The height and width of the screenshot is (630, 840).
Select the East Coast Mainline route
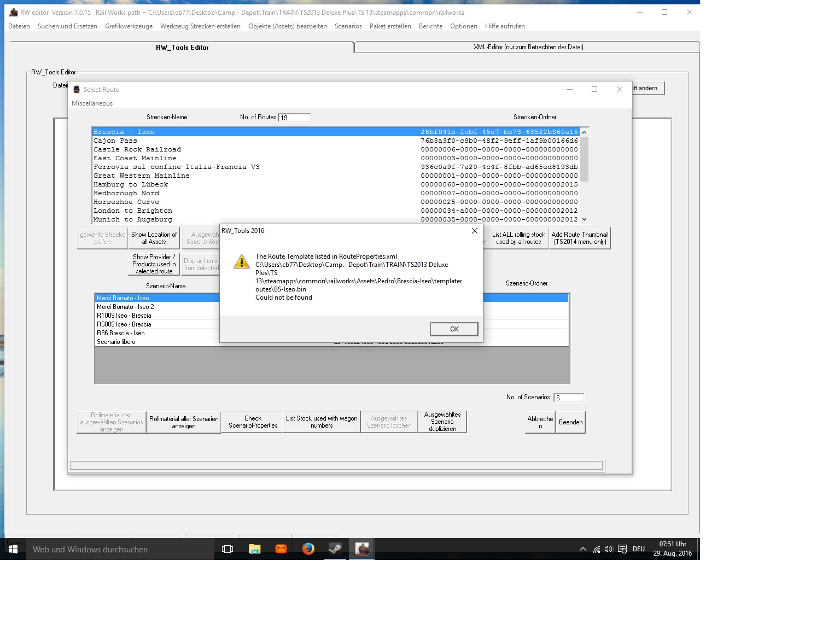335,158
